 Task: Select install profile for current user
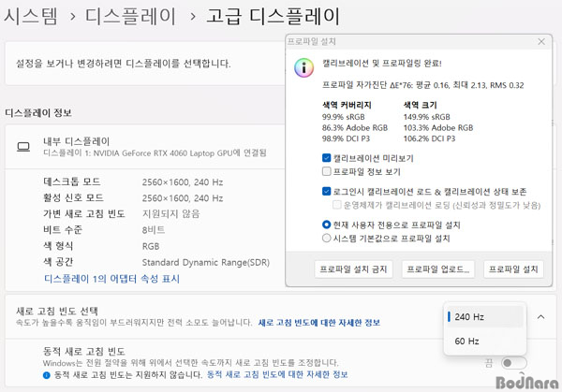(x=326, y=225)
